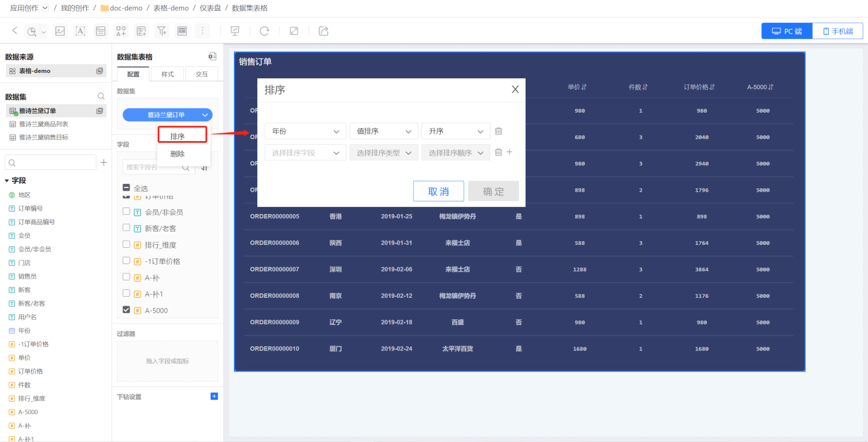Open the 年份 sort field dropdown
The image size is (868, 442).
pyautogui.click(x=305, y=131)
